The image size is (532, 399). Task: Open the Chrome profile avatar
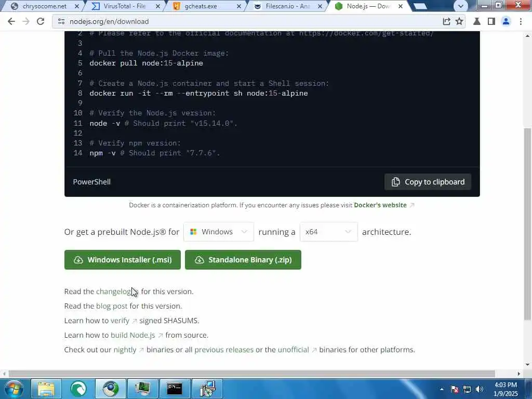point(506,21)
